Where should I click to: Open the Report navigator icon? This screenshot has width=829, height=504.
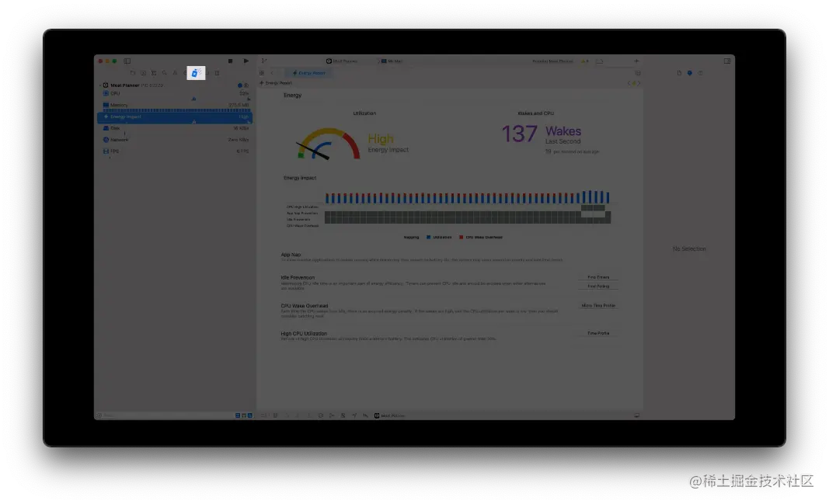click(x=217, y=73)
